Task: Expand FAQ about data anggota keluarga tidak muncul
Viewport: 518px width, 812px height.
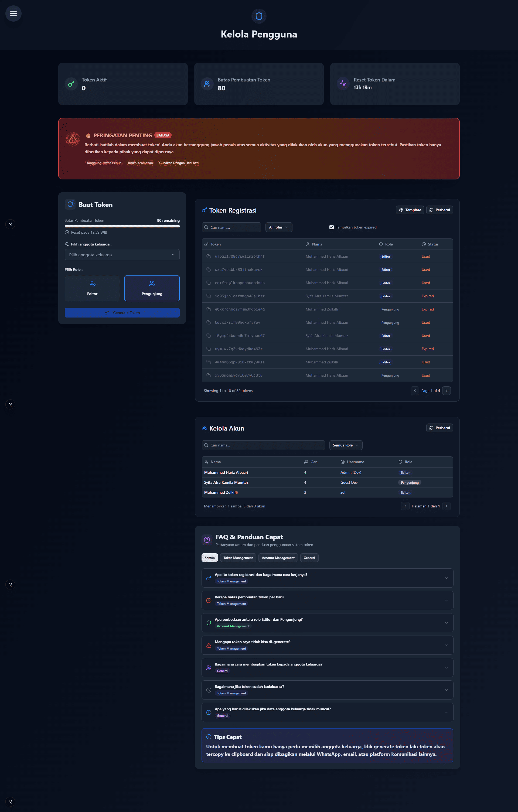Action: coord(327,712)
